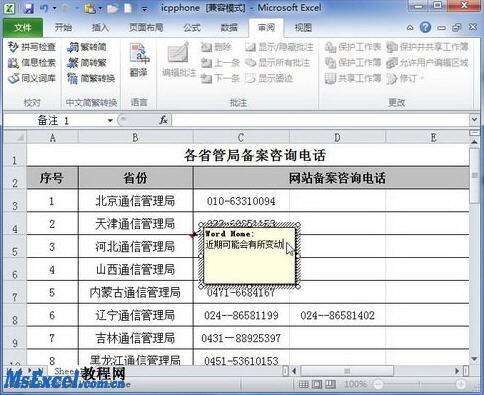Image resolution: width=484 pixels, height=395 pixels.
Task: Click the name box showing 备注 1
Action: point(54,120)
